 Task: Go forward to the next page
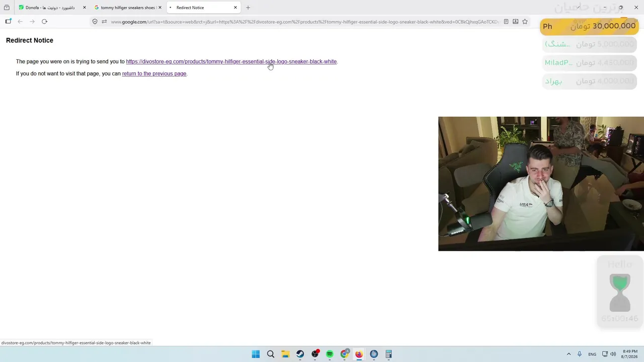click(32, 22)
